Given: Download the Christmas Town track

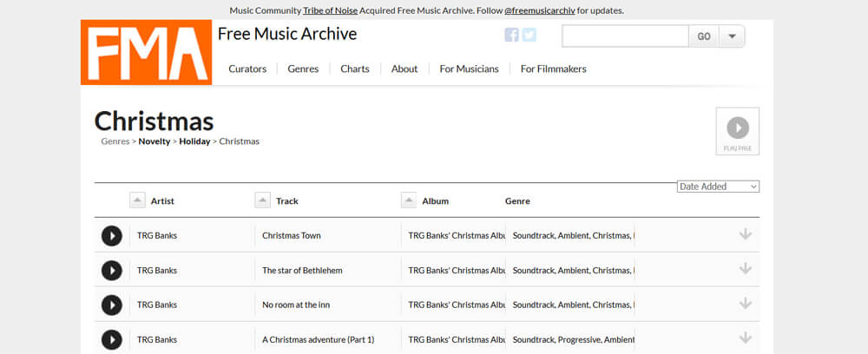Looking at the screenshot, I should [x=746, y=234].
